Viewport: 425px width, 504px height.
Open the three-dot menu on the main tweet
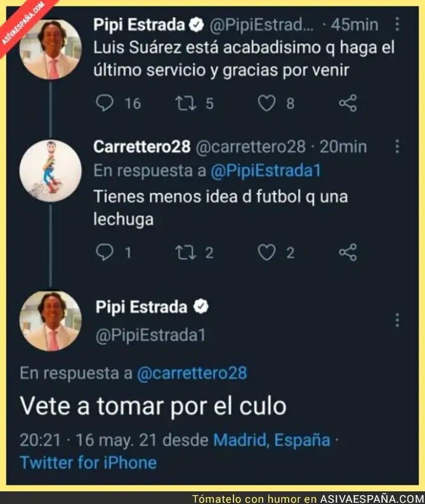(397, 320)
